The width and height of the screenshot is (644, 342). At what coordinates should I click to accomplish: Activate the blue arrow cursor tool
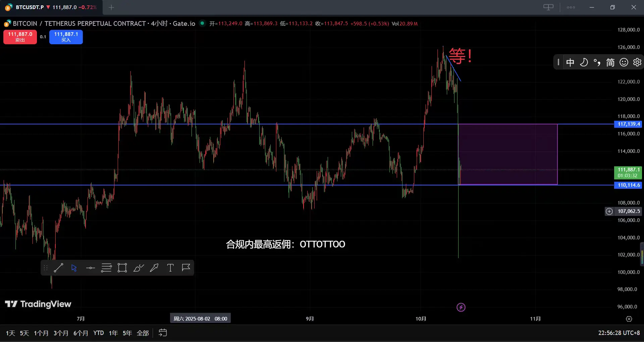74,268
